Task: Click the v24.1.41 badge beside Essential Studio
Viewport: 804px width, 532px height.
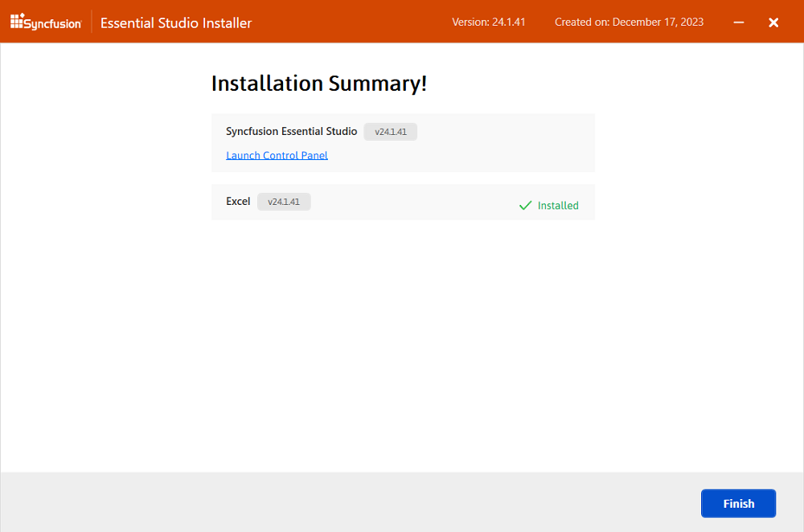Action: [x=390, y=131]
